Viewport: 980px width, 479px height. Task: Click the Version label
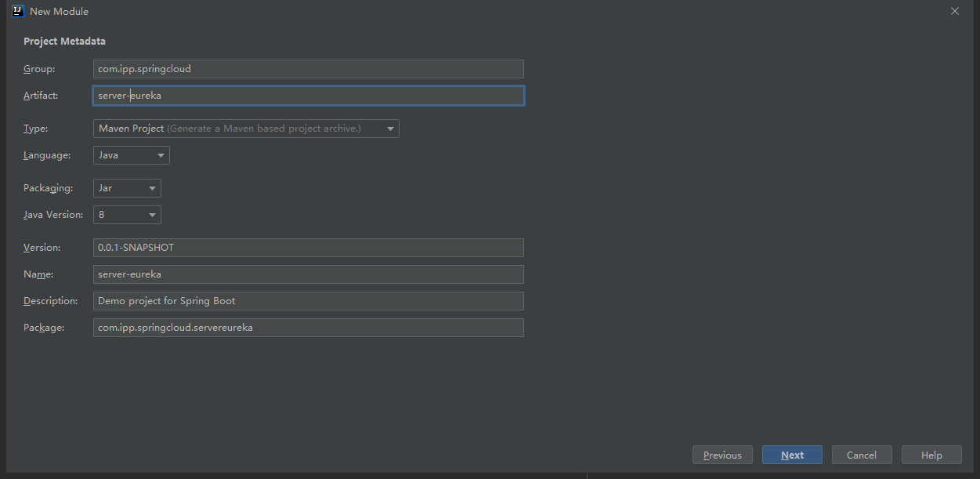(x=42, y=248)
